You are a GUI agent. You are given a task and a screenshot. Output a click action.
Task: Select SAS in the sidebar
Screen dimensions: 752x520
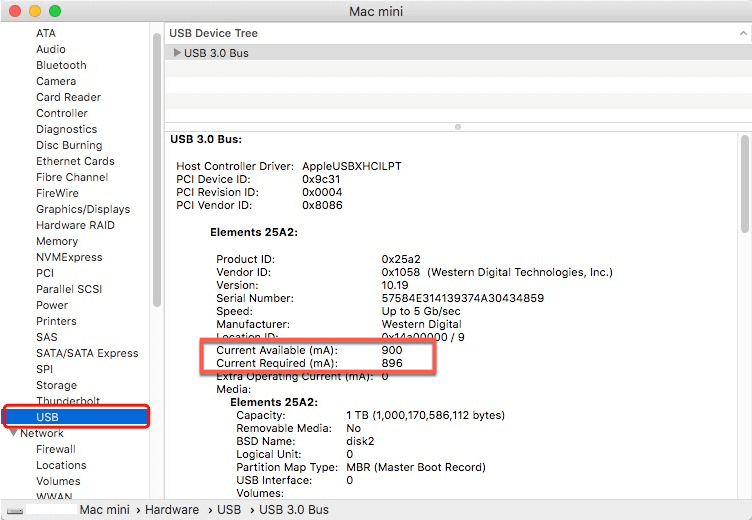click(x=47, y=337)
